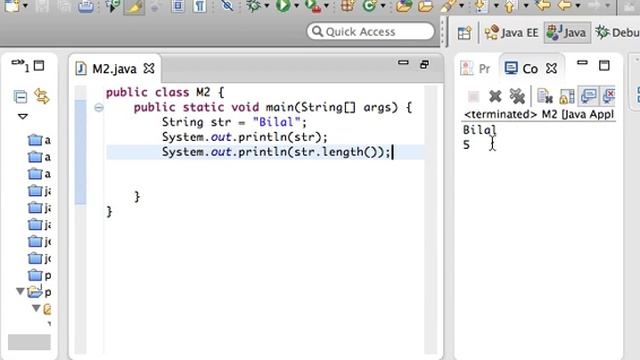Open the Package Explorer view menu triangle
The image size is (640, 360).
tap(23, 117)
